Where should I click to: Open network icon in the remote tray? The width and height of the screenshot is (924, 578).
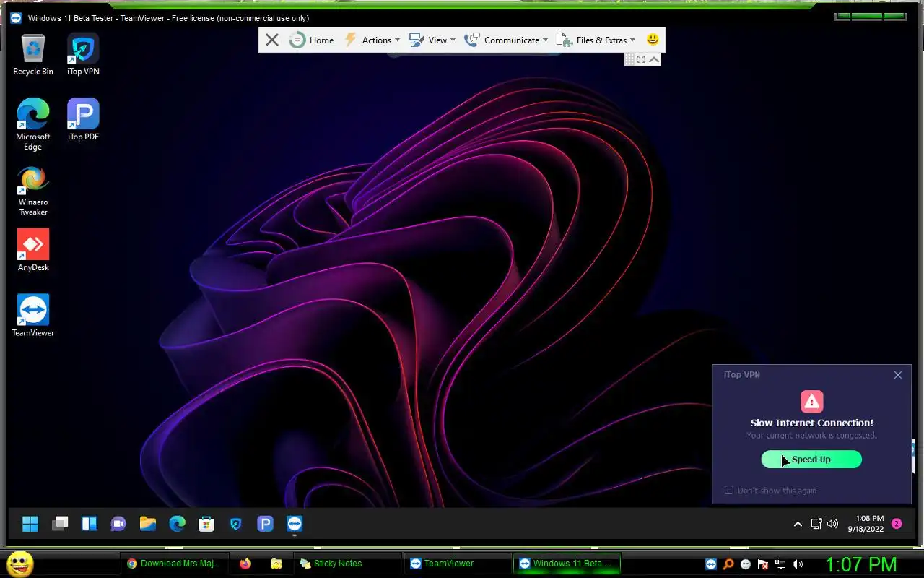tap(816, 524)
